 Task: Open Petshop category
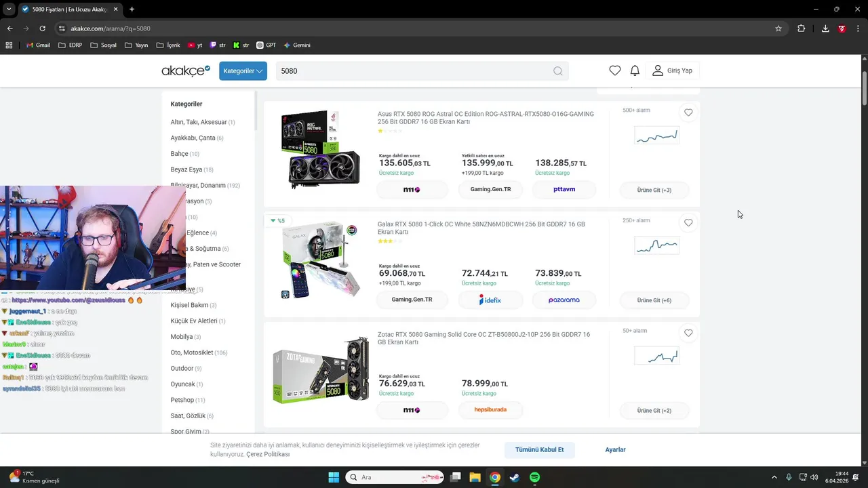pos(188,400)
